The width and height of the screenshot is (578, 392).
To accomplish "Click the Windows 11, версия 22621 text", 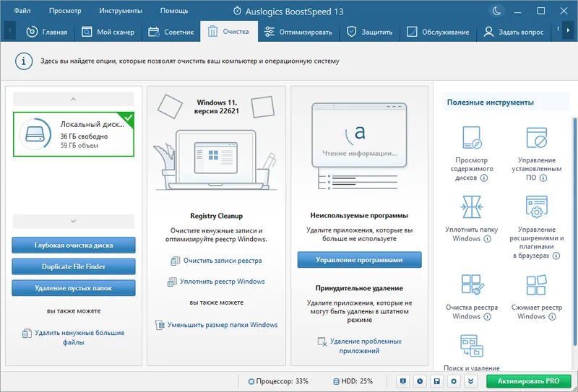I will tap(216, 106).
